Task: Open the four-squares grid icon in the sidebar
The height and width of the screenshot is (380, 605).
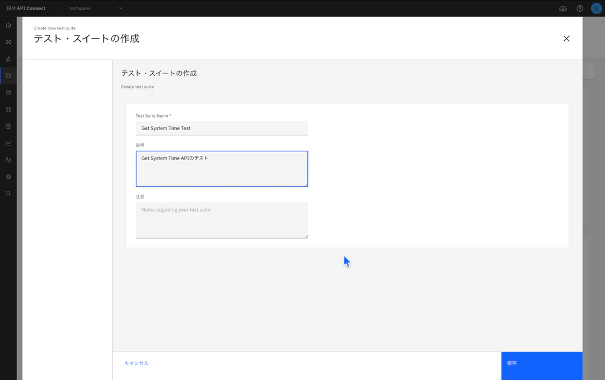Action: click(x=8, y=110)
